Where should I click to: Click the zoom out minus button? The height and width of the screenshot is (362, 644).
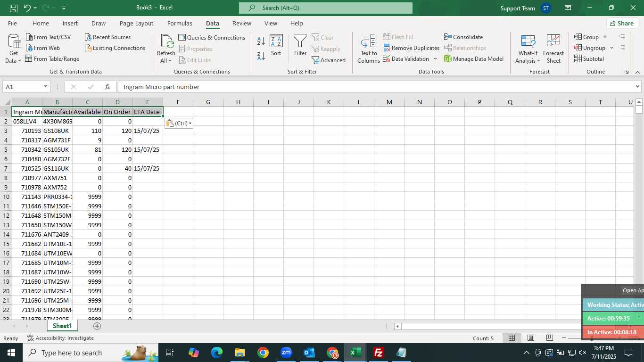pos(564,338)
